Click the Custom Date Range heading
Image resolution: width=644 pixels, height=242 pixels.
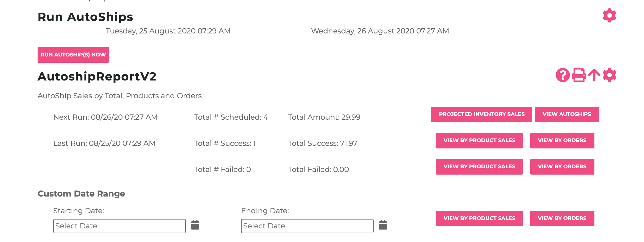coord(81,194)
